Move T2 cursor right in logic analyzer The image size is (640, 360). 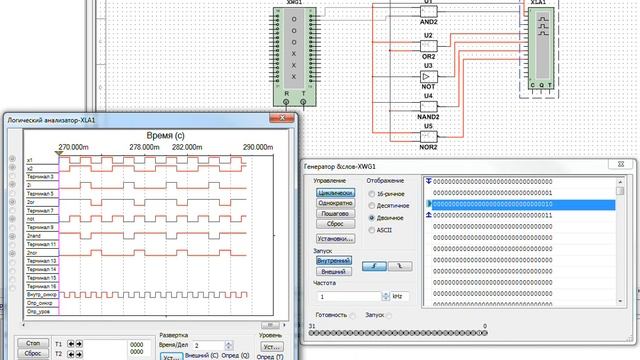click(x=79, y=354)
